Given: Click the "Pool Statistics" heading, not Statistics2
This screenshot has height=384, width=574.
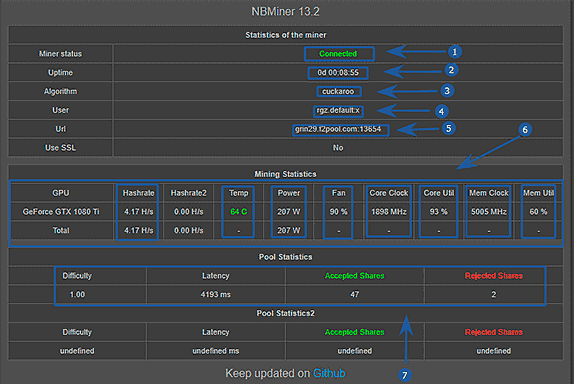Looking at the screenshot, I should [x=286, y=257].
